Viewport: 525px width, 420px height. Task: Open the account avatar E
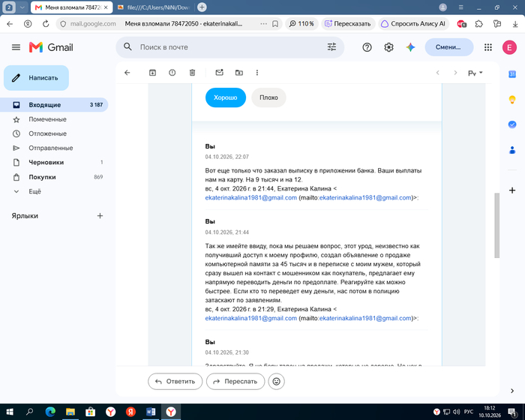[509, 47]
